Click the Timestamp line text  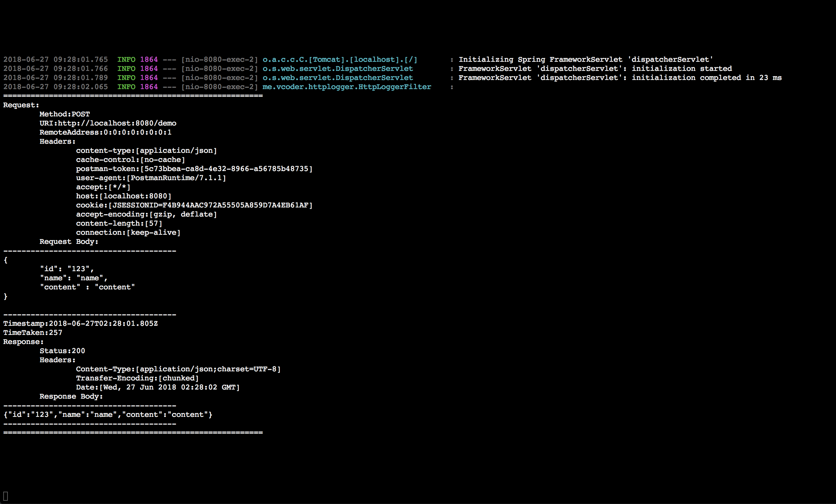[80, 323]
